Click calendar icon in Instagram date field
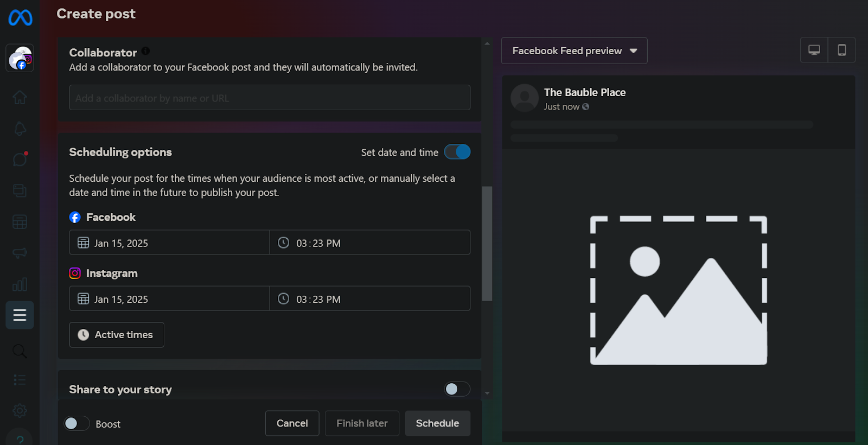The image size is (868, 445). [83, 298]
